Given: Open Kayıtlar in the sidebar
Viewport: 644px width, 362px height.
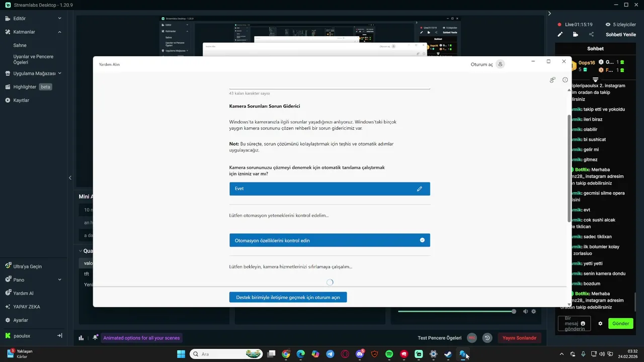Looking at the screenshot, I should tap(21, 100).
